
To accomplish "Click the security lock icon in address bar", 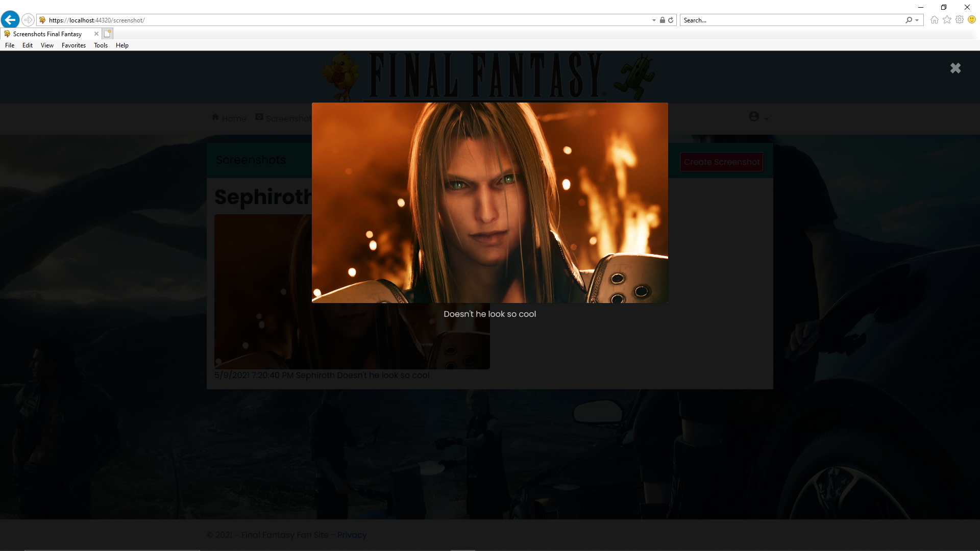I will pyautogui.click(x=663, y=20).
